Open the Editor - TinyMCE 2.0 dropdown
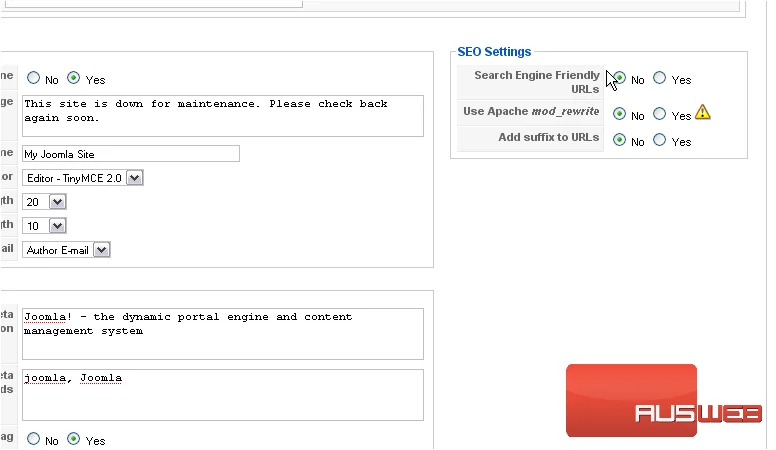This screenshot has width=776, height=450. [83, 178]
